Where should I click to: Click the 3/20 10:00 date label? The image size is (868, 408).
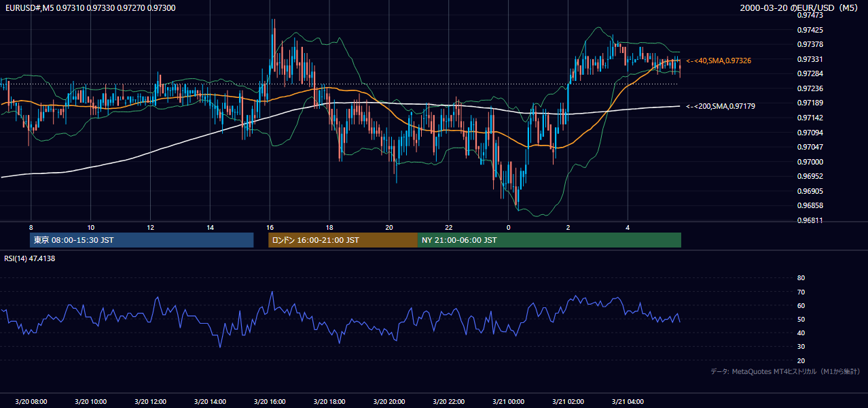click(x=90, y=401)
